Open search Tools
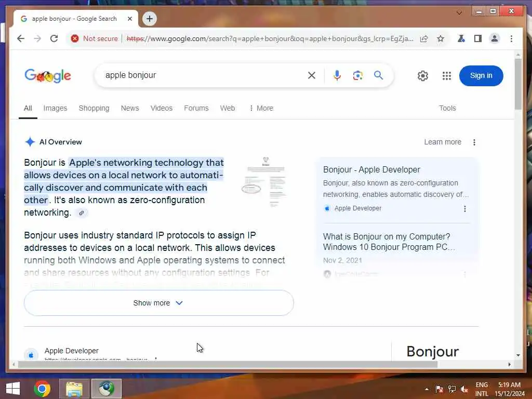The height and width of the screenshot is (399, 532). [447, 108]
